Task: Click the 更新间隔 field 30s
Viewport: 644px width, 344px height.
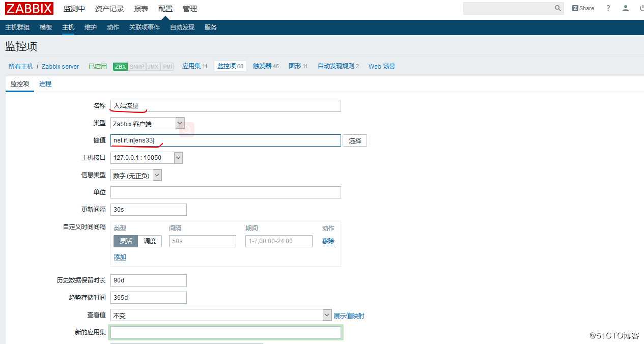Action: (149, 210)
